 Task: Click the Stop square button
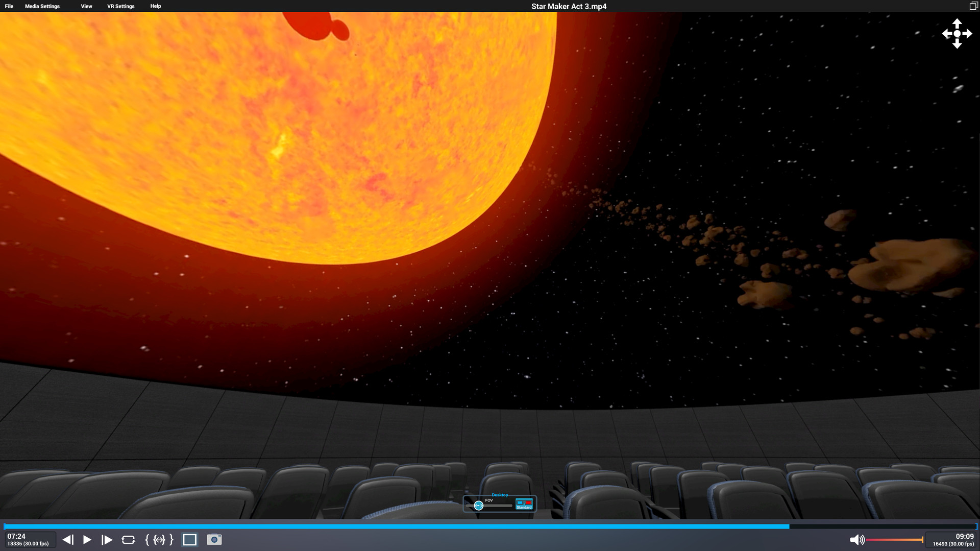189,540
